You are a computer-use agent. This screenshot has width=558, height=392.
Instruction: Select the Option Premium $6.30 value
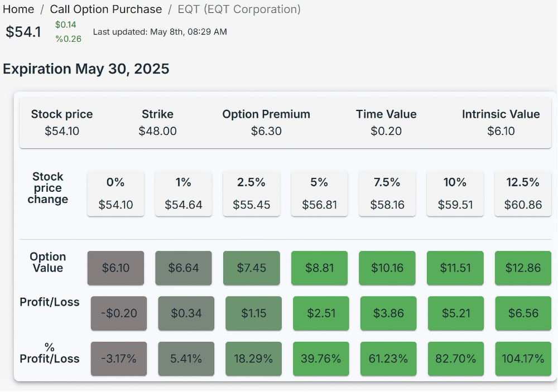point(266,131)
